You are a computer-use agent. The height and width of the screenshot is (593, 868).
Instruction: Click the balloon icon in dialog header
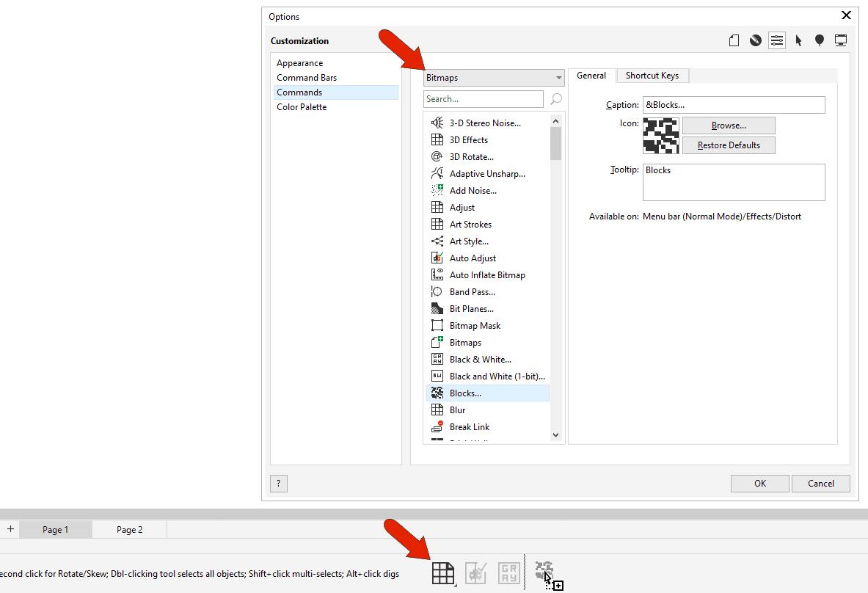(819, 40)
